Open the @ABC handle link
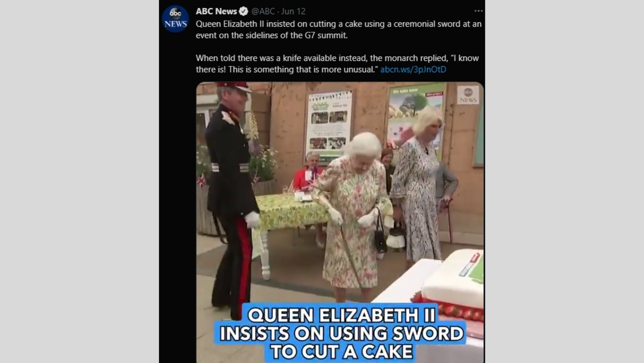 click(263, 11)
